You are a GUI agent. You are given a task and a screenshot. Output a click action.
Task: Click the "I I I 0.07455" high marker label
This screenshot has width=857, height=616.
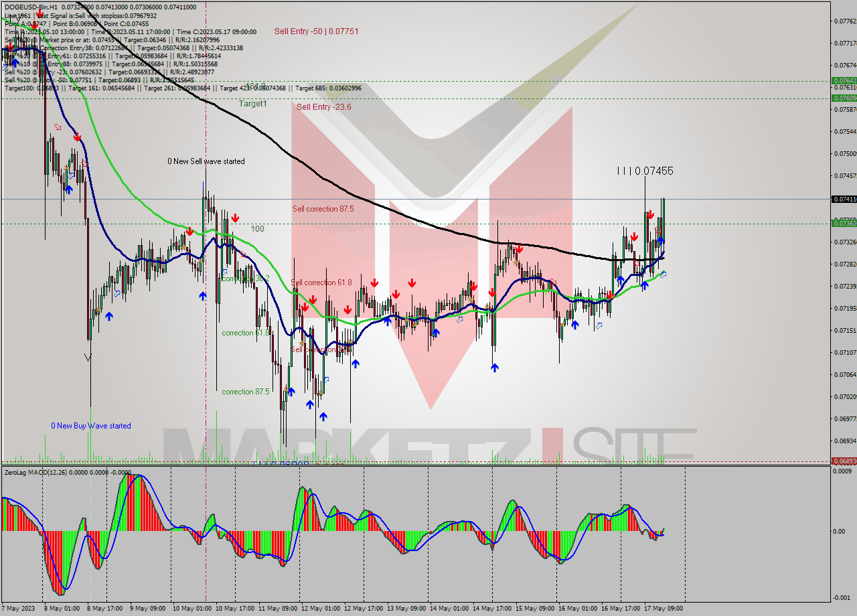coord(645,171)
